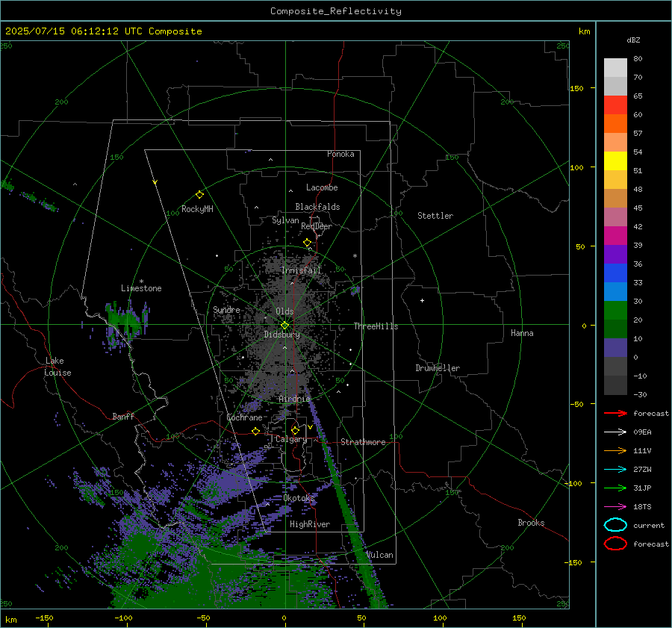Screen dimensions: 672x628
Task: Click the Innisfail label
Action: (301, 270)
